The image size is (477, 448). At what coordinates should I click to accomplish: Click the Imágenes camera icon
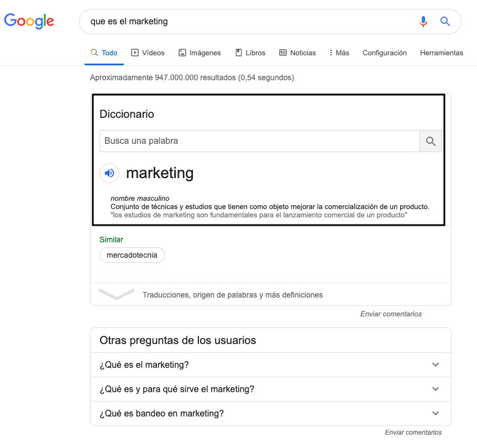pyautogui.click(x=182, y=53)
